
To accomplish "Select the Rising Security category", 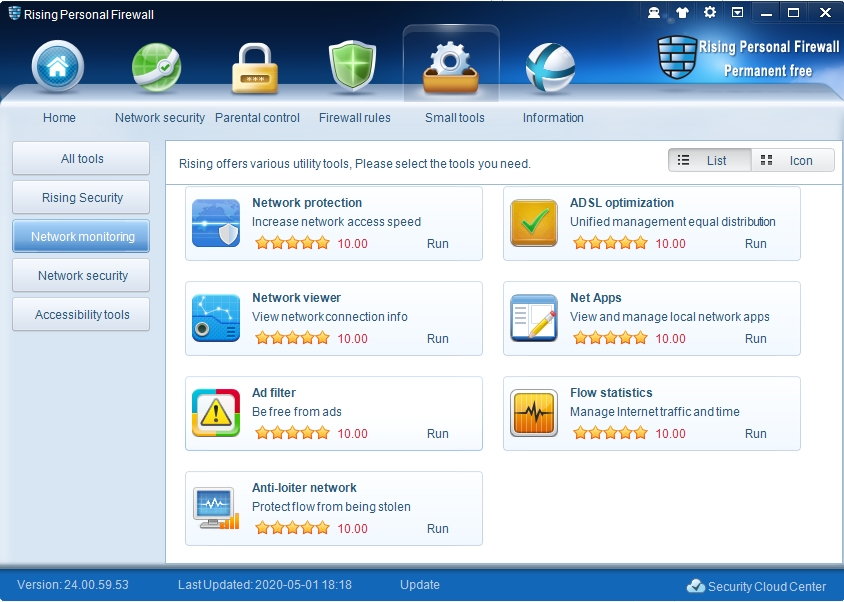I will 81,197.
